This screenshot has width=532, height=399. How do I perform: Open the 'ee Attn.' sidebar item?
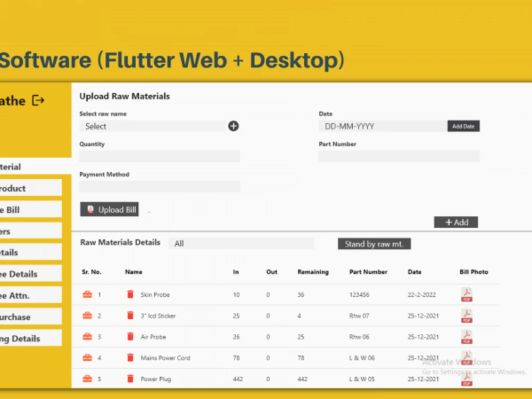tap(31, 295)
